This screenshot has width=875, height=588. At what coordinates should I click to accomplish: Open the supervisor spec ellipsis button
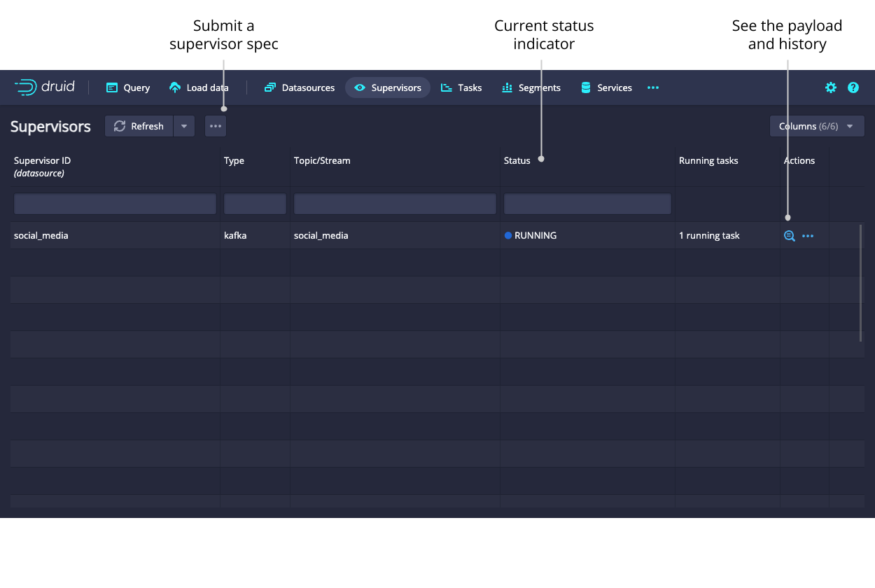point(216,126)
